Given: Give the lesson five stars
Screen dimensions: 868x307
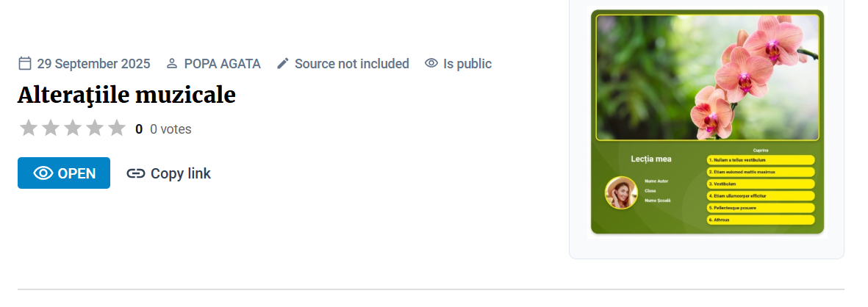Looking at the screenshot, I should click(117, 129).
